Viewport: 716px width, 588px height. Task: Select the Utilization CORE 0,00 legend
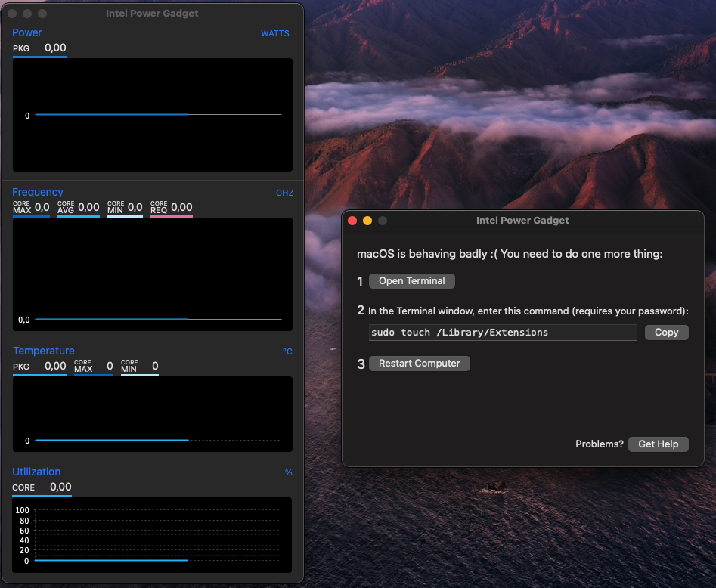(42, 488)
